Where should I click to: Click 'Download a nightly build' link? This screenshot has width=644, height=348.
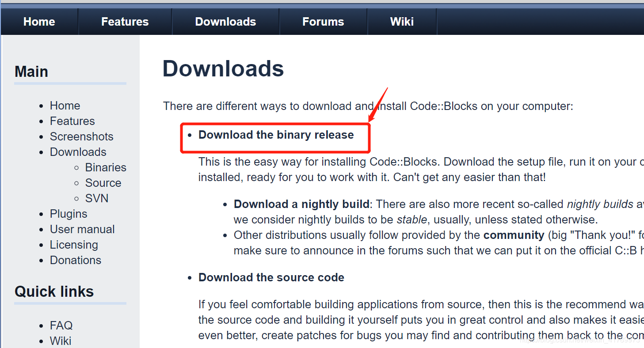[301, 204]
